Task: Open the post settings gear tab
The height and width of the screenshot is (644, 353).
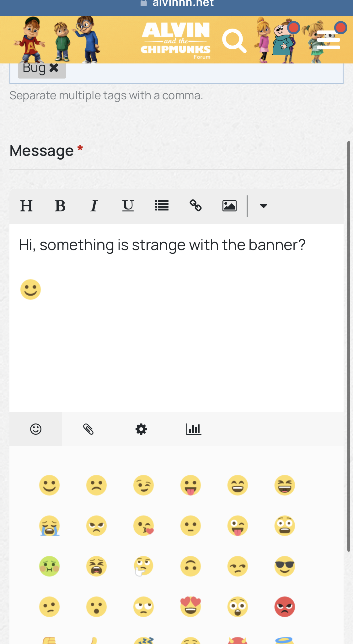Action: (x=141, y=429)
